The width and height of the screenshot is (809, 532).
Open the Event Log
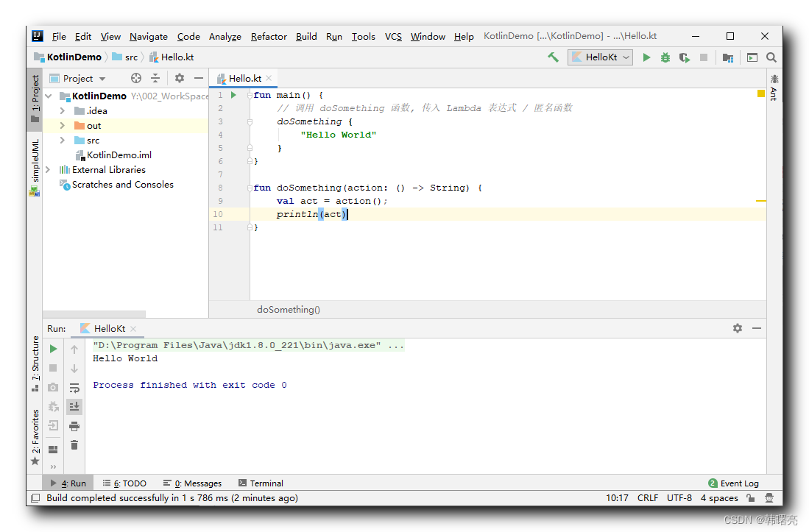[733, 483]
